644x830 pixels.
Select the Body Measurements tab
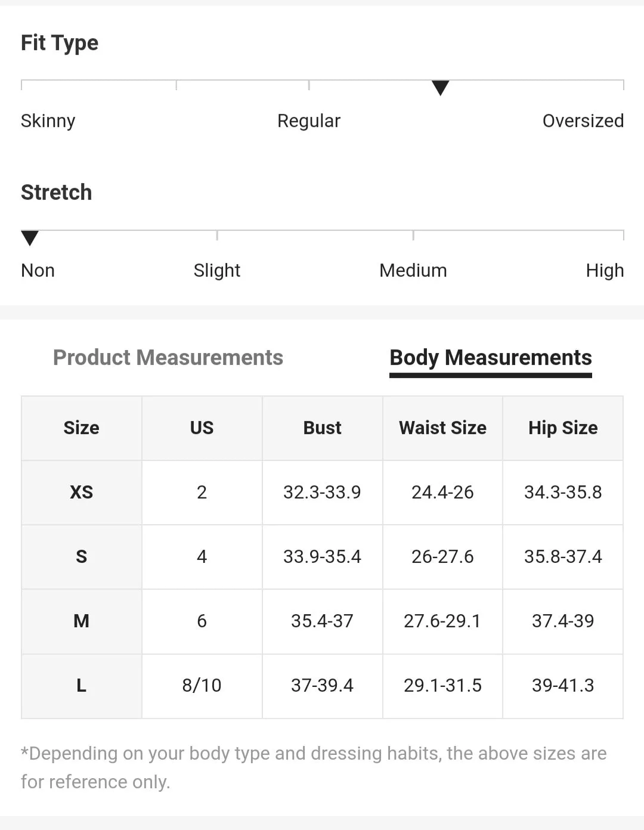tap(490, 358)
